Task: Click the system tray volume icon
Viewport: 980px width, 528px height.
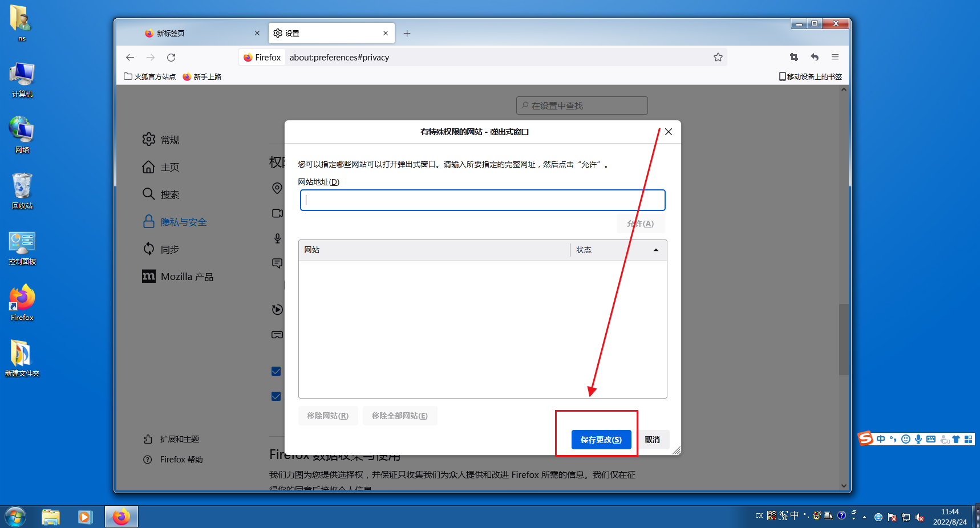Action: pos(920,517)
